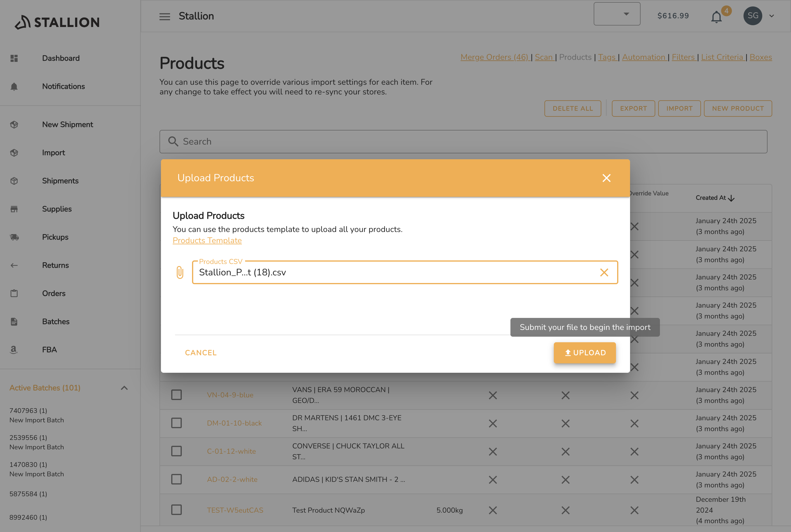Click the Returns arrow icon
791x532 pixels.
(14, 265)
